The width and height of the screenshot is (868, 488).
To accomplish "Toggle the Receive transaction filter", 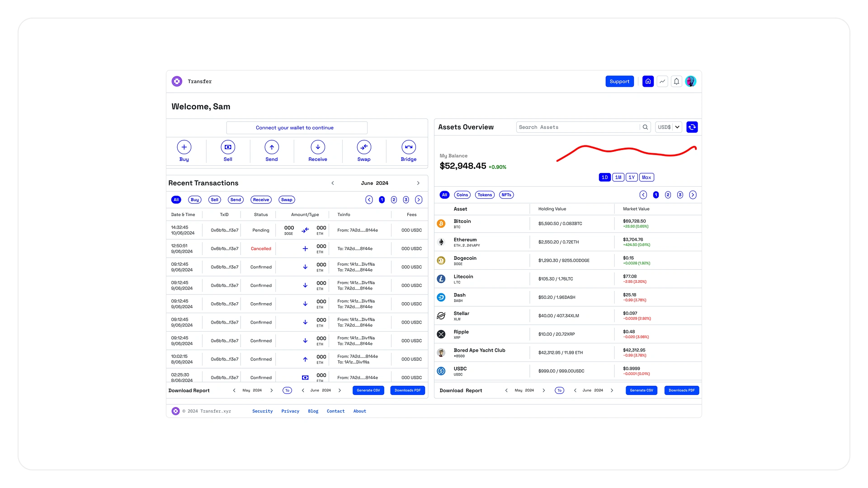I will (x=261, y=200).
